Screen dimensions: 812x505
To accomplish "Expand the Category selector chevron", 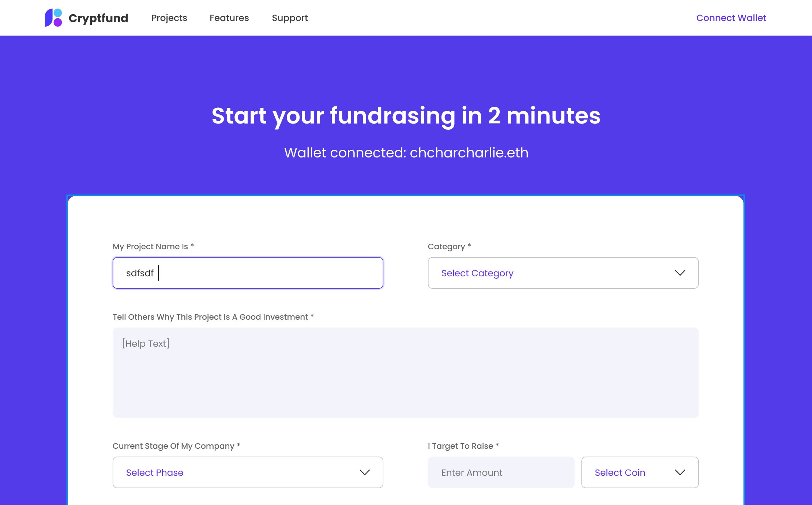I will tap(679, 272).
